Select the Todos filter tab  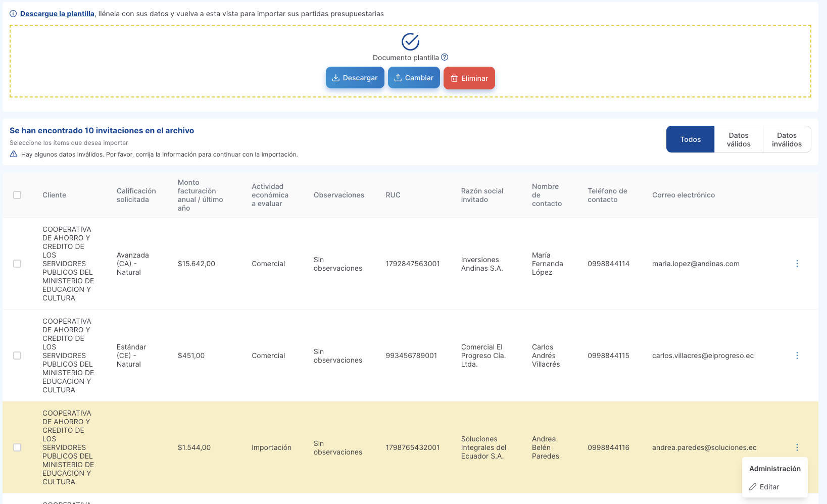coord(690,139)
